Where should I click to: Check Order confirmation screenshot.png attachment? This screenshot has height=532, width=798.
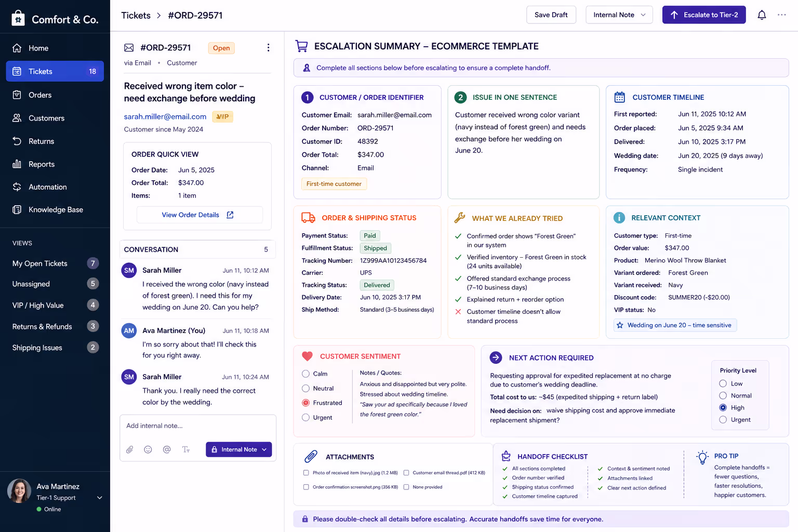pos(306,487)
